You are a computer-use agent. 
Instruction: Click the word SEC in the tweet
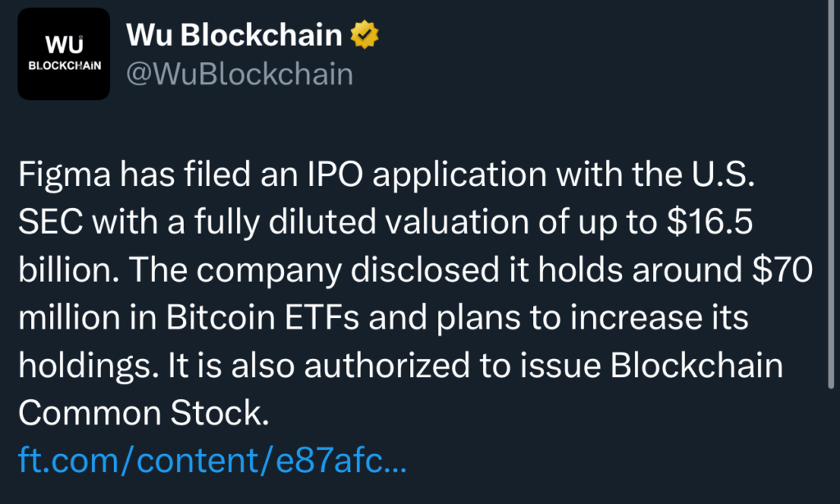coord(50,222)
